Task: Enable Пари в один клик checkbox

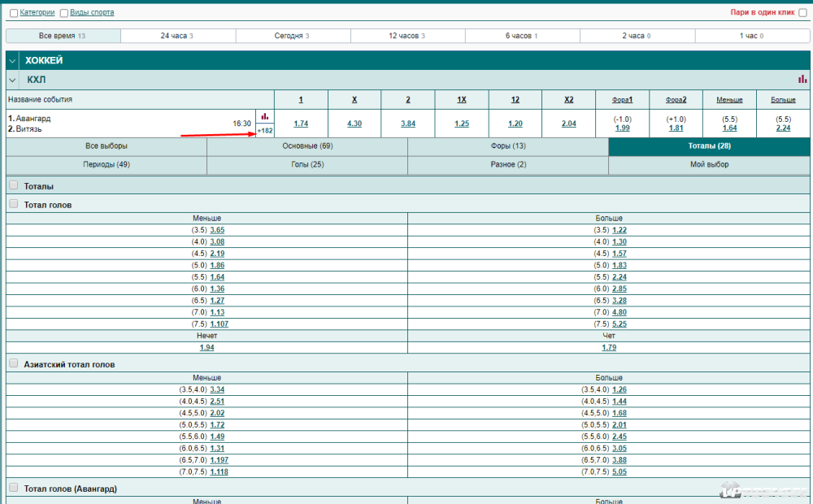Action: [x=803, y=13]
